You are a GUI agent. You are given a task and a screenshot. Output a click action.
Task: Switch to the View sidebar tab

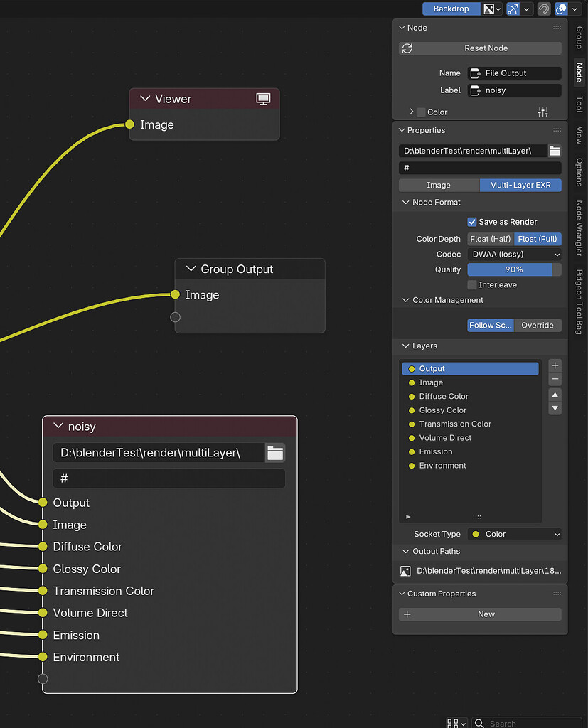(579, 135)
